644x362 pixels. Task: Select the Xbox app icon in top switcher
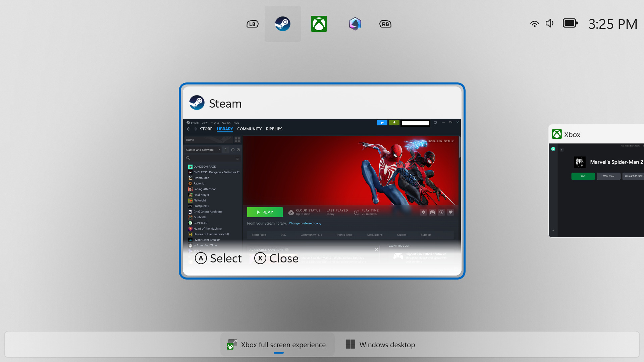click(x=319, y=23)
